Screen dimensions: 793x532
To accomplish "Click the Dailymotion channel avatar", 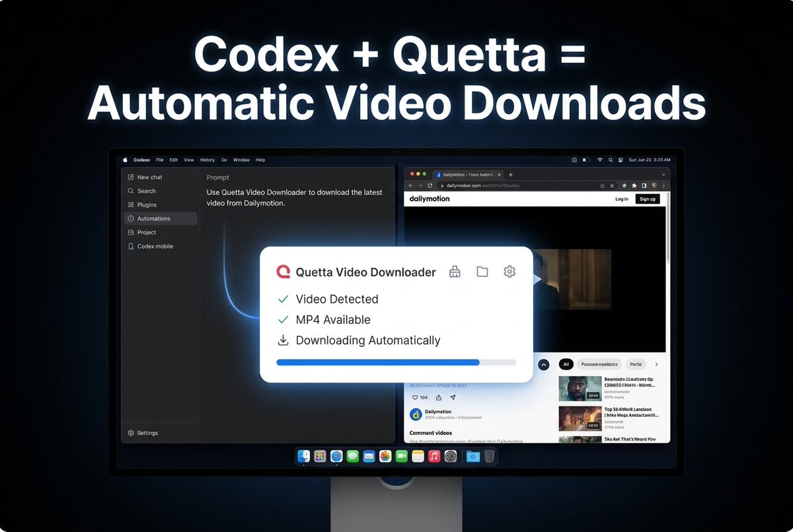I will click(x=416, y=414).
